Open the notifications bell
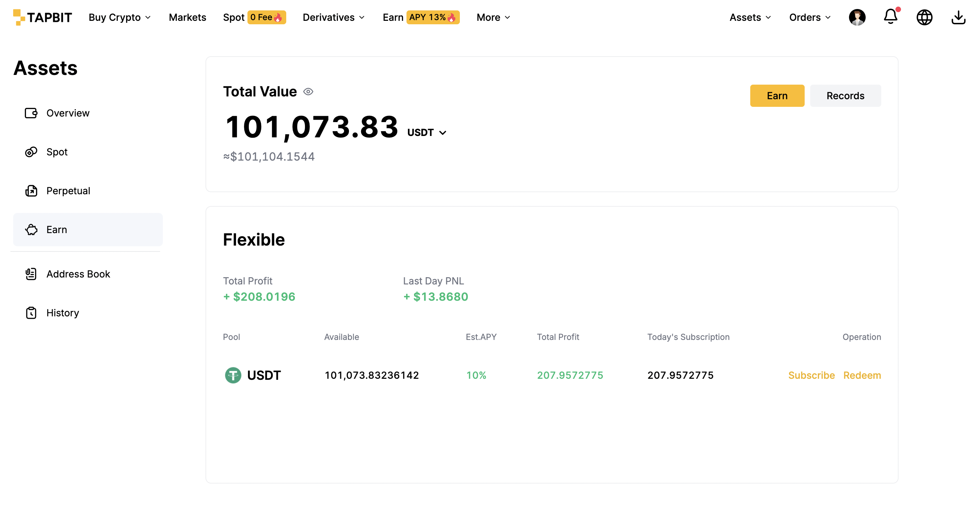Viewport: 980px width, 530px height. pyautogui.click(x=891, y=17)
